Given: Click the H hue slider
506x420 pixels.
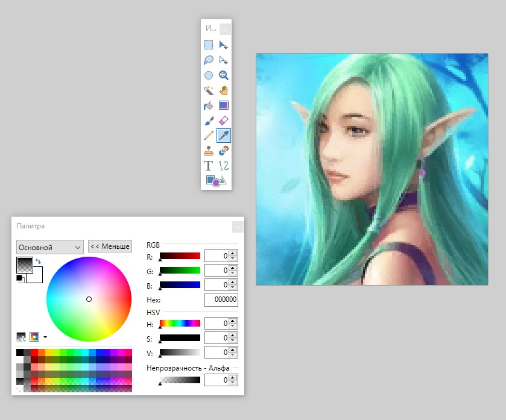Looking at the screenshot, I should [180, 324].
